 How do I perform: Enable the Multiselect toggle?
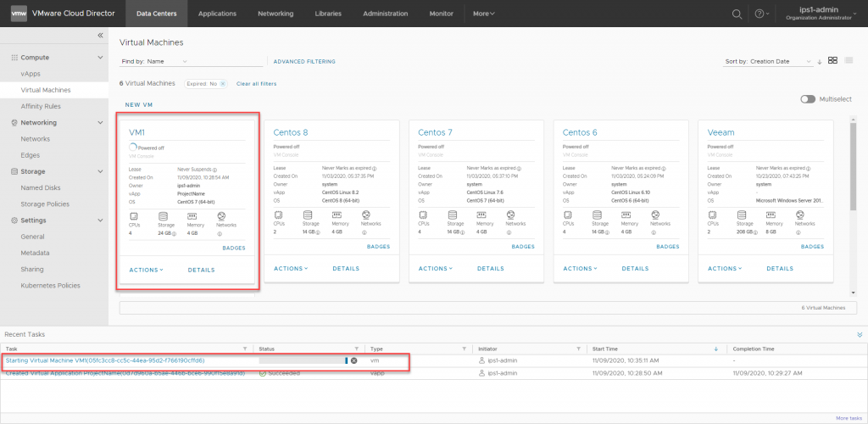(808, 99)
